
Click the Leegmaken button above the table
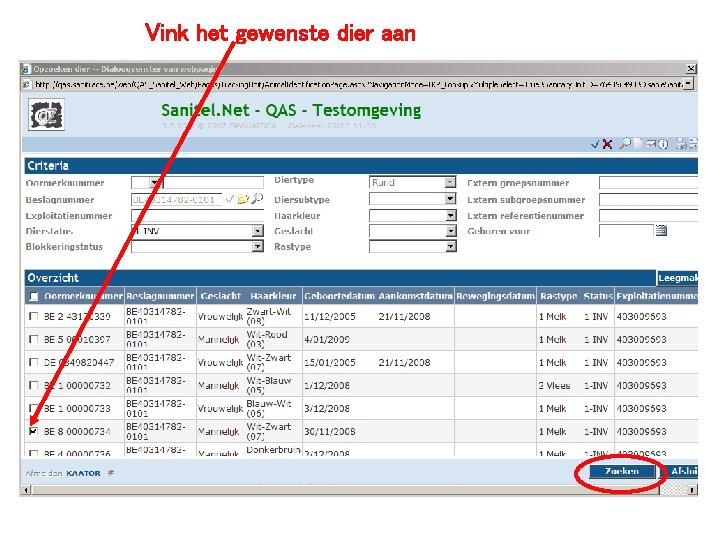[x=678, y=278]
